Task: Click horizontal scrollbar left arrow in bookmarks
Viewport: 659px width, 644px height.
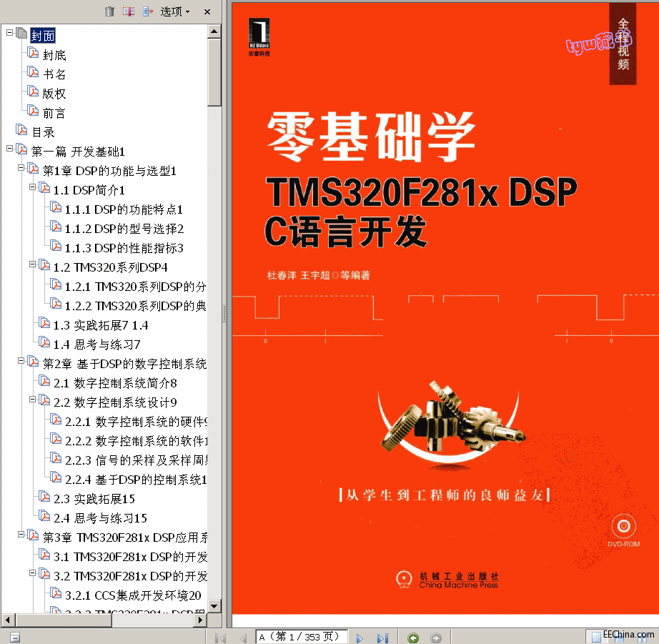Action: coord(7,620)
